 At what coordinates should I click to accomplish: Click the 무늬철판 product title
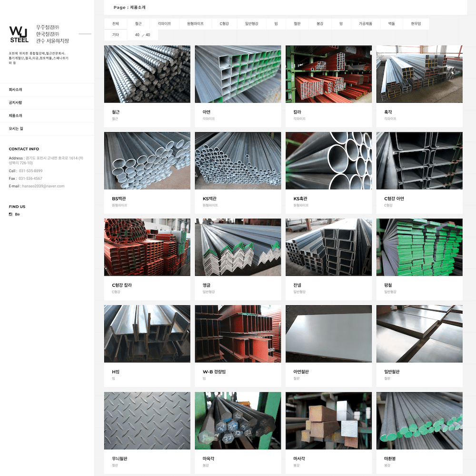click(x=119, y=459)
